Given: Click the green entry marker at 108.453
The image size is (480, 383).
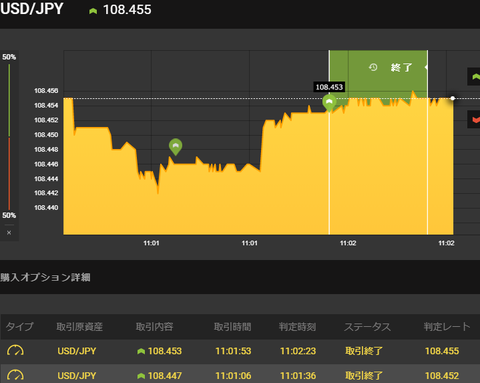Looking at the screenshot, I should (x=329, y=103).
